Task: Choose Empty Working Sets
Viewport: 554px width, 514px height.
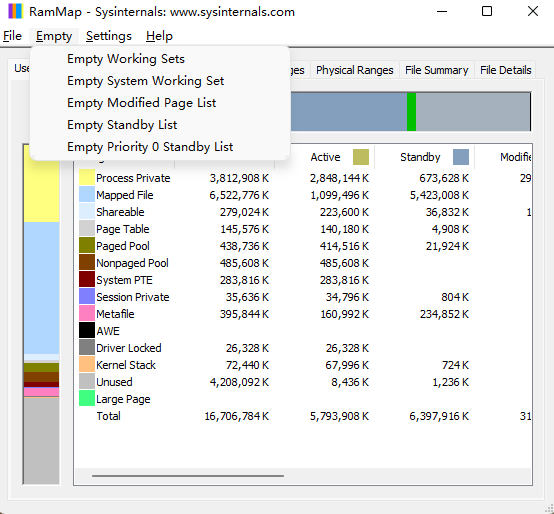Action: tap(160, 59)
